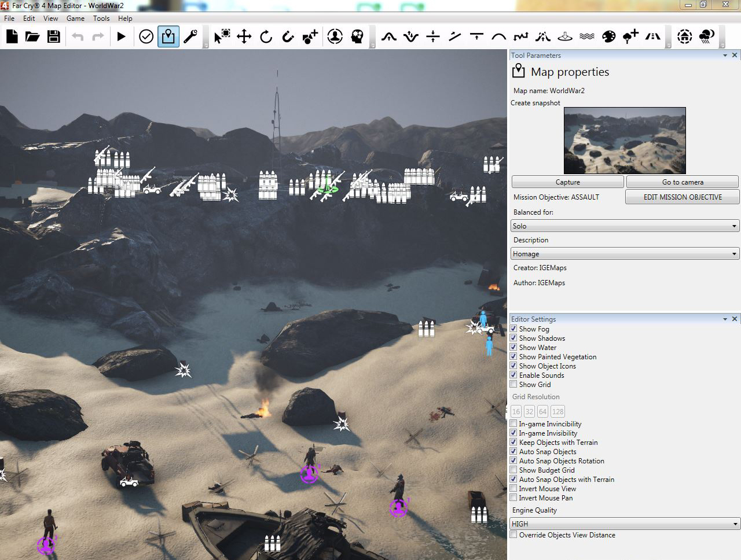Select grid resolution 64 button
This screenshot has height=560, width=741.
(542, 411)
